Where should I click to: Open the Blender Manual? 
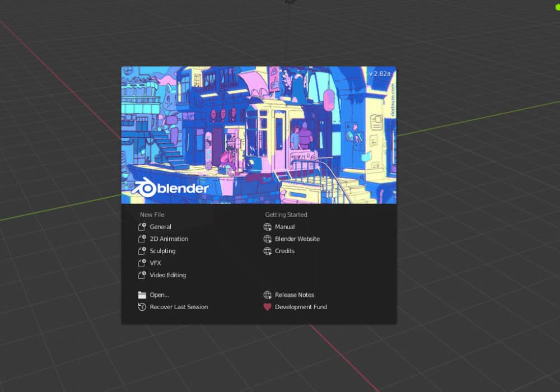pyautogui.click(x=284, y=227)
